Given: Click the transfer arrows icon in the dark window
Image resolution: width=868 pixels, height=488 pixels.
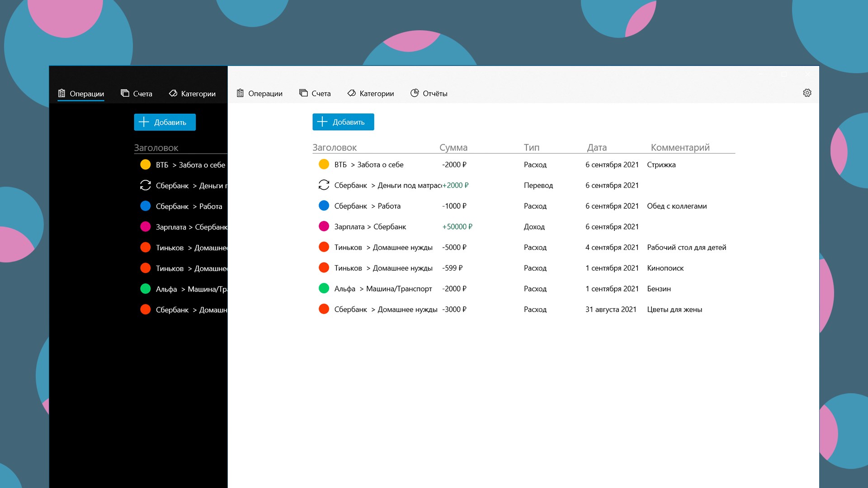Looking at the screenshot, I should click(145, 185).
